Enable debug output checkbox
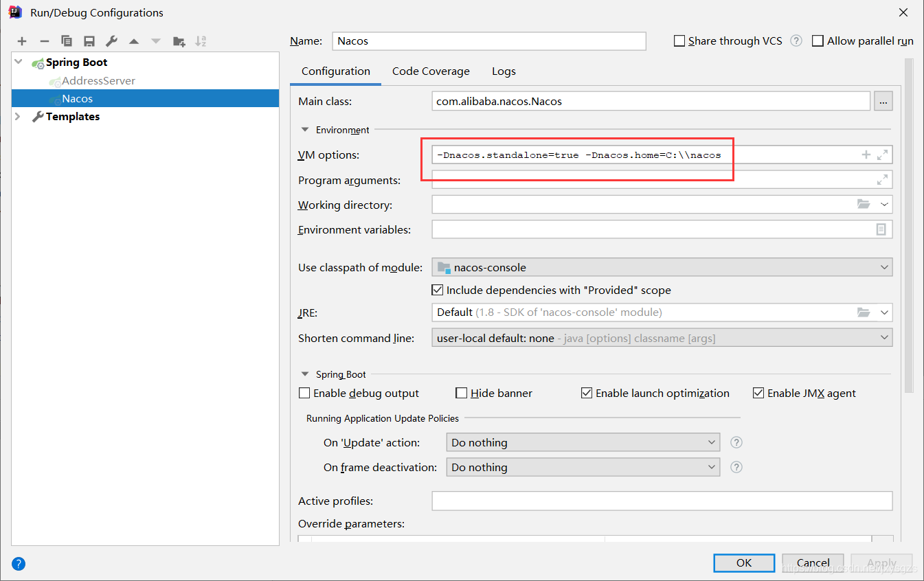Image resolution: width=924 pixels, height=581 pixels. point(304,394)
